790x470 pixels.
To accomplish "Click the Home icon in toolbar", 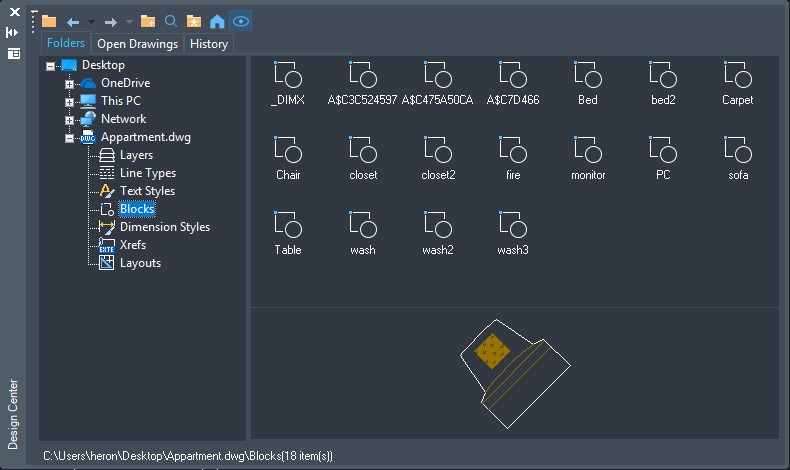I will pos(217,21).
